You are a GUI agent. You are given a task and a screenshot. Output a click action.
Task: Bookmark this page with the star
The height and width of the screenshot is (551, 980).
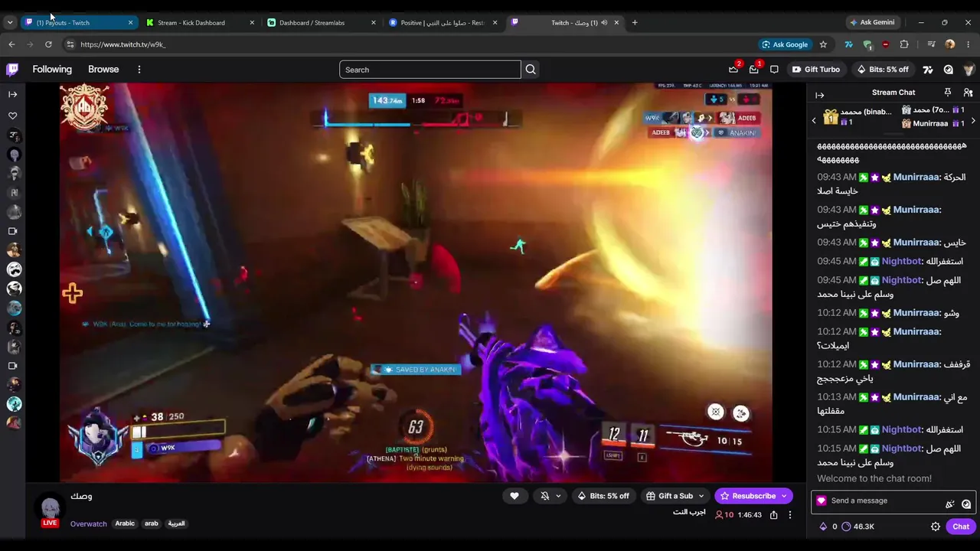(823, 44)
